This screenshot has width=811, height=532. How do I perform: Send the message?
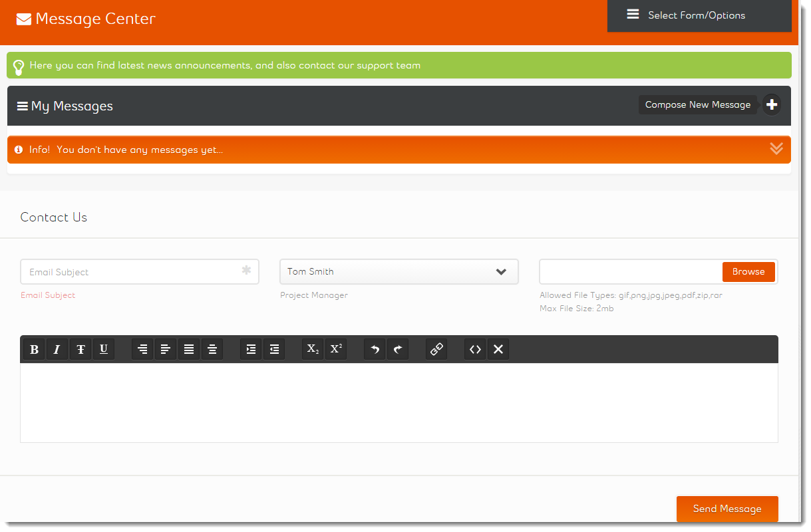727,509
